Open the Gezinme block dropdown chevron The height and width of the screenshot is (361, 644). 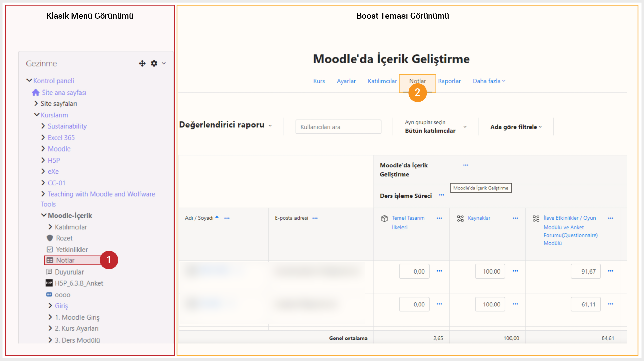point(164,63)
